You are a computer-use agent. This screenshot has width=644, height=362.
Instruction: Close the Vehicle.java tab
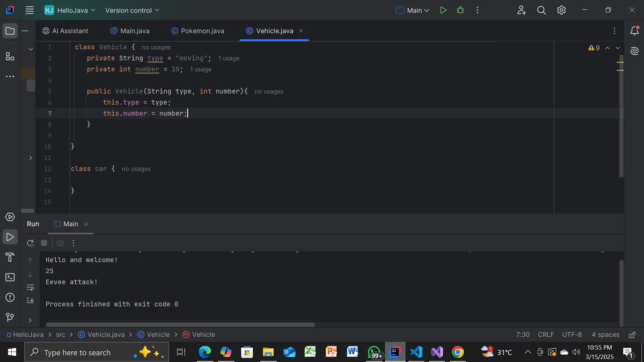(301, 31)
